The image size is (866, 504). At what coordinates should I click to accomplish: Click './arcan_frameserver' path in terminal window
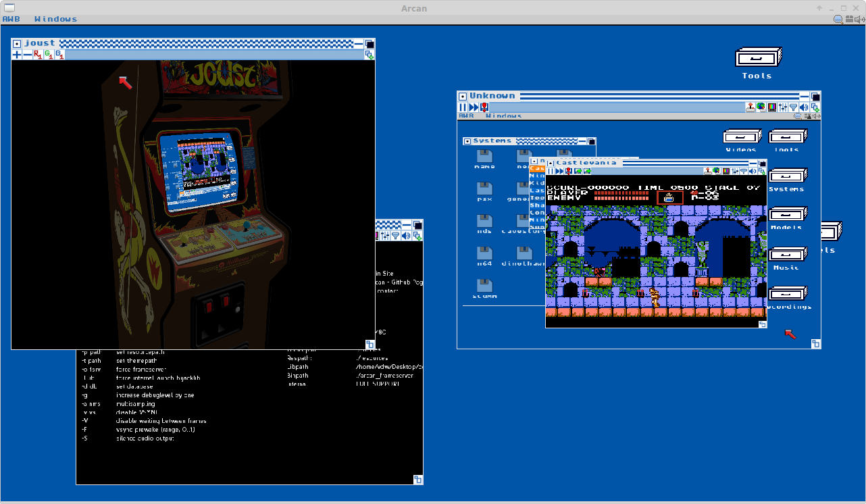[384, 375]
